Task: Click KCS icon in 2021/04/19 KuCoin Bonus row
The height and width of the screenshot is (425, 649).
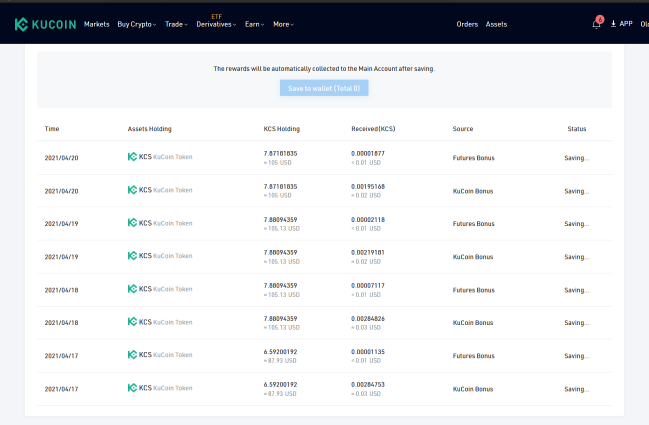Action: pos(132,256)
